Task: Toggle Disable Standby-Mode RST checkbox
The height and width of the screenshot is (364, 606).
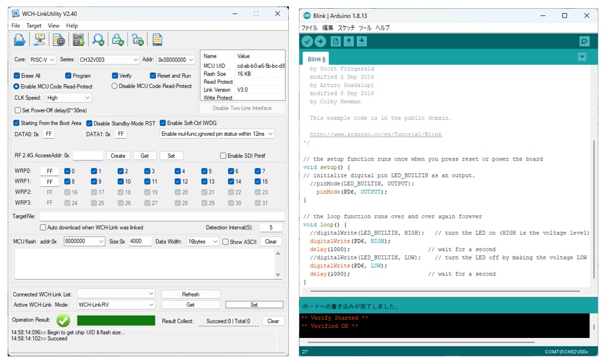Action: (x=89, y=123)
